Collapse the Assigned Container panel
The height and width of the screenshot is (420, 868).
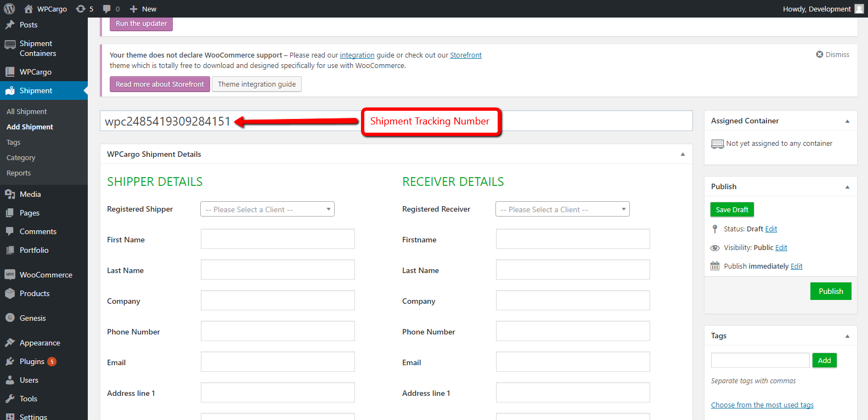click(x=847, y=121)
